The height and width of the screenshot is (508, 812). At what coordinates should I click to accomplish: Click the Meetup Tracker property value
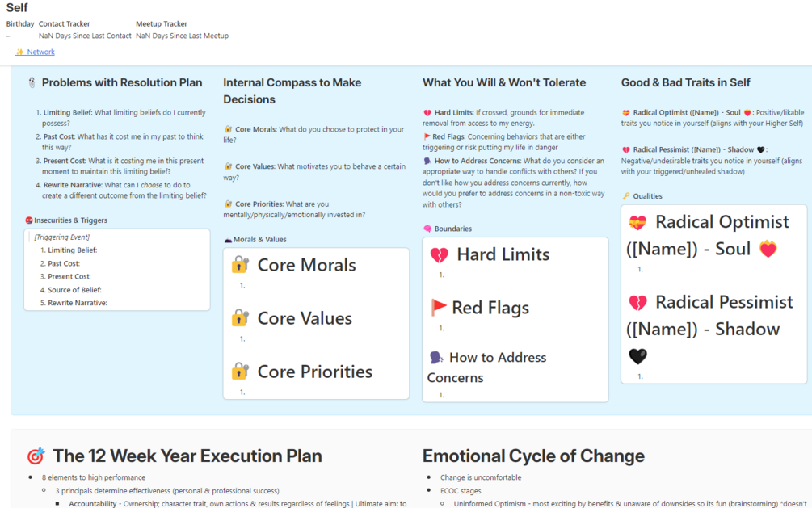[182, 36]
